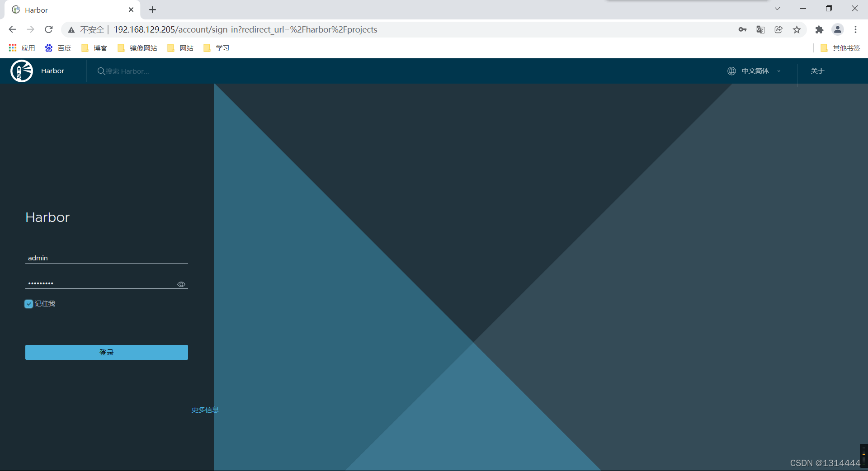Click into the 搜索 Harbor search box

click(127, 71)
